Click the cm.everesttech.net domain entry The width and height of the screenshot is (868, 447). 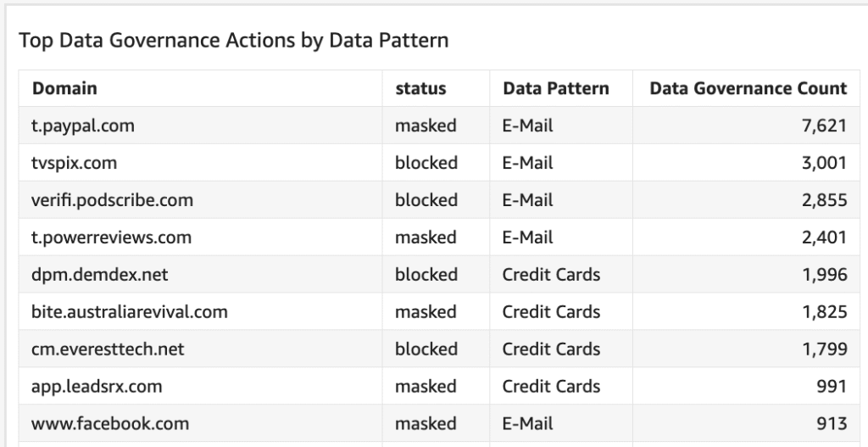pyautogui.click(x=108, y=349)
